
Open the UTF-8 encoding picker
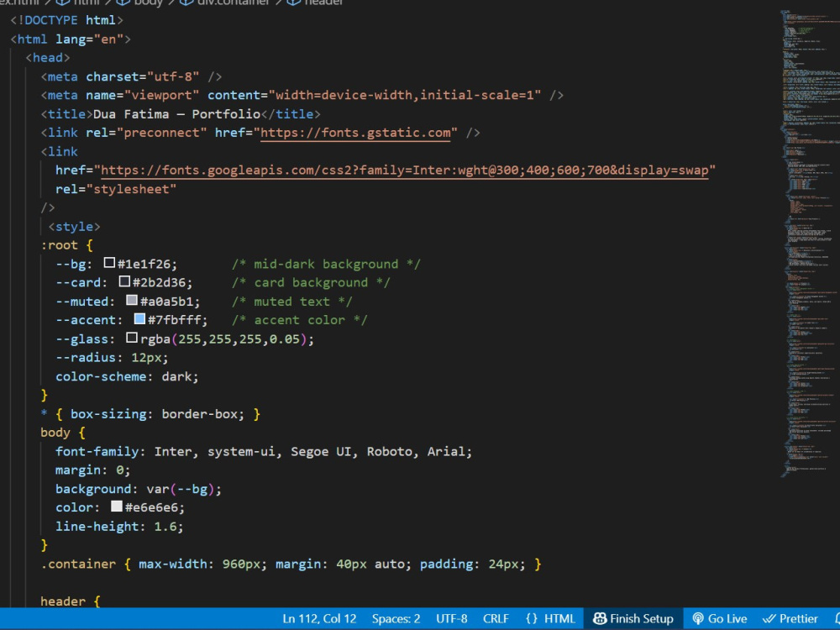pyautogui.click(x=451, y=618)
